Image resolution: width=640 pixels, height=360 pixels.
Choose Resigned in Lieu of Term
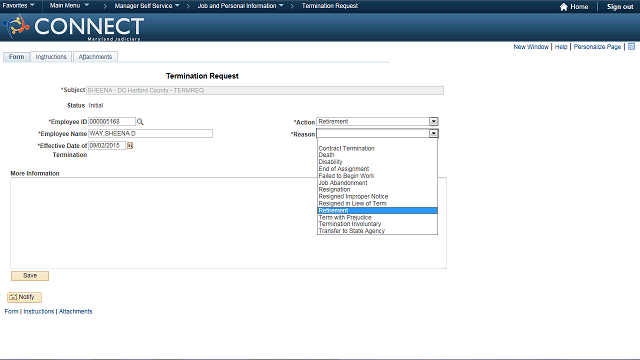tap(377, 204)
